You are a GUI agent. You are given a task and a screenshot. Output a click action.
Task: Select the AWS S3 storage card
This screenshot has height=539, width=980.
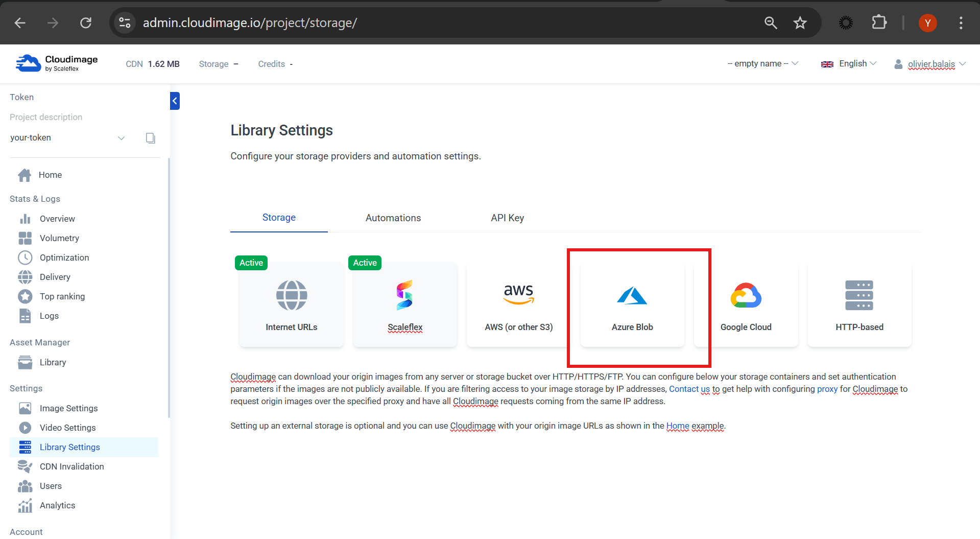click(518, 305)
